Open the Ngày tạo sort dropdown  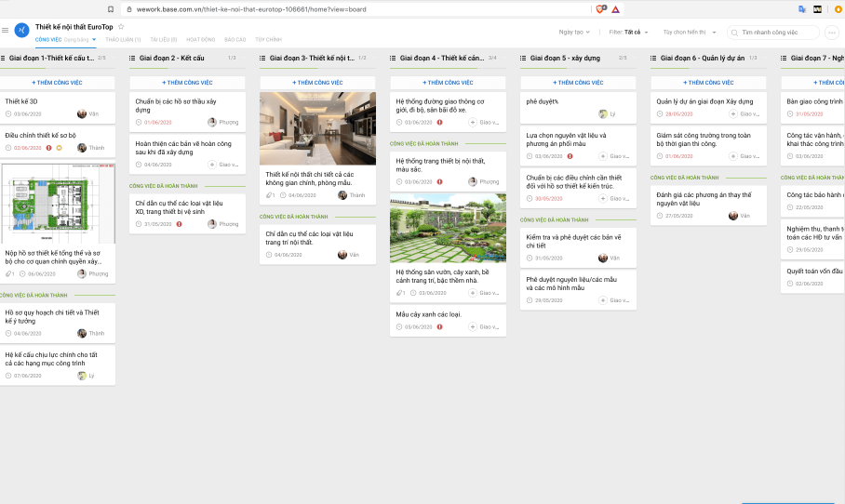573,32
